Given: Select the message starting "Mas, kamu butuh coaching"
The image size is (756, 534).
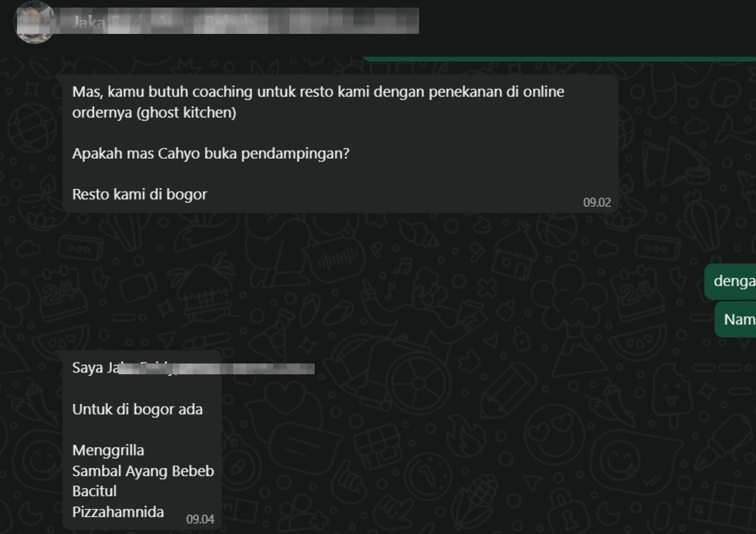Looking at the screenshot, I should tap(340, 144).
